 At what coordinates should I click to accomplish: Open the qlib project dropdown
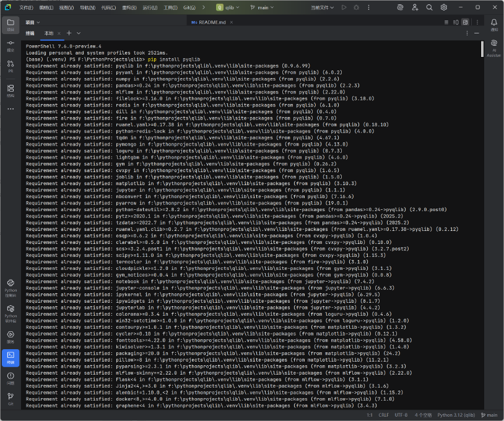[x=228, y=7]
